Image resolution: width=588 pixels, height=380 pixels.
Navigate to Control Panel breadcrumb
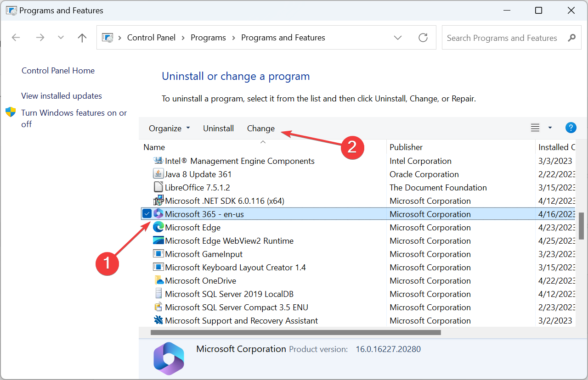pos(151,38)
